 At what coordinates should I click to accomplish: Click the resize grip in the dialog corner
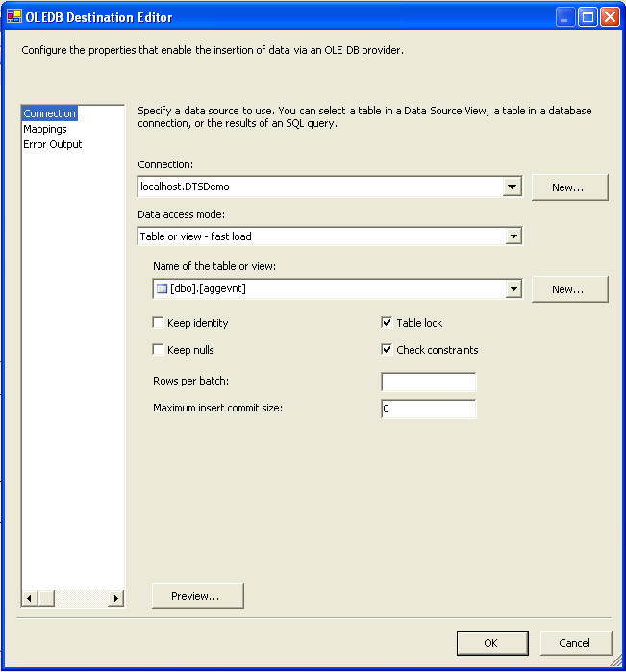[x=616, y=662]
